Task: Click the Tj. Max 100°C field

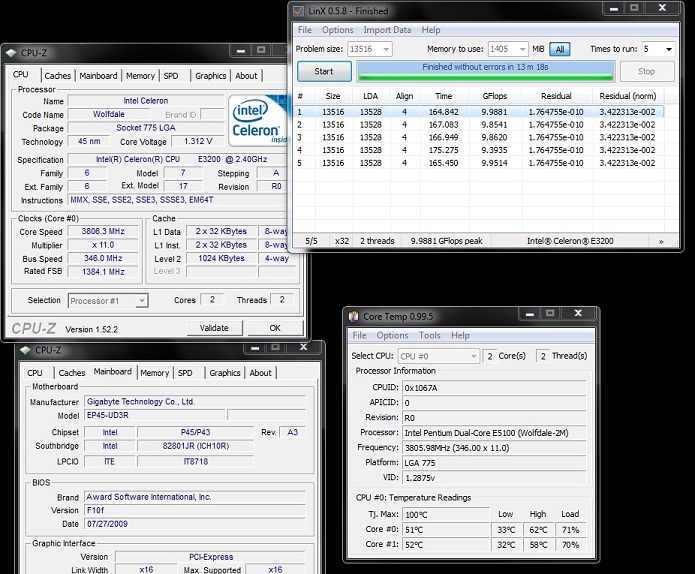Action: [445, 515]
